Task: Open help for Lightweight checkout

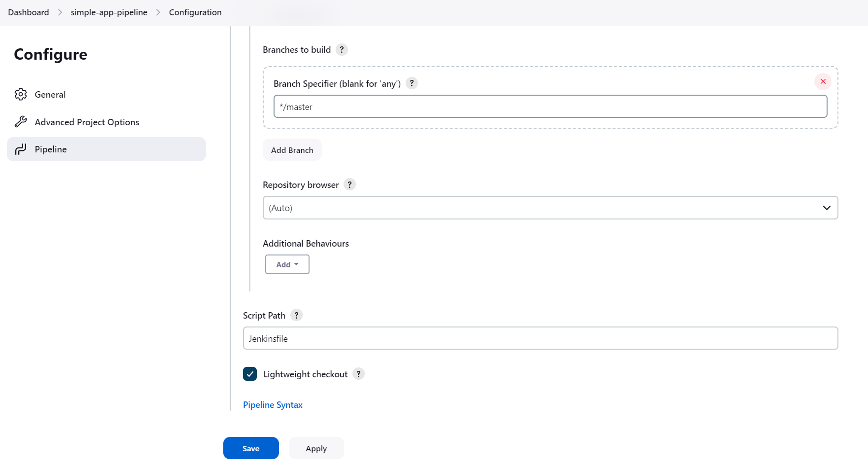Action: (x=358, y=374)
